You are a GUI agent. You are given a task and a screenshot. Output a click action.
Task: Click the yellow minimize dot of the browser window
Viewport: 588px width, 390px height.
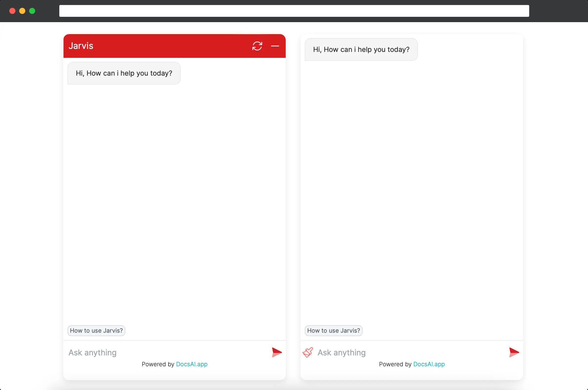click(22, 11)
